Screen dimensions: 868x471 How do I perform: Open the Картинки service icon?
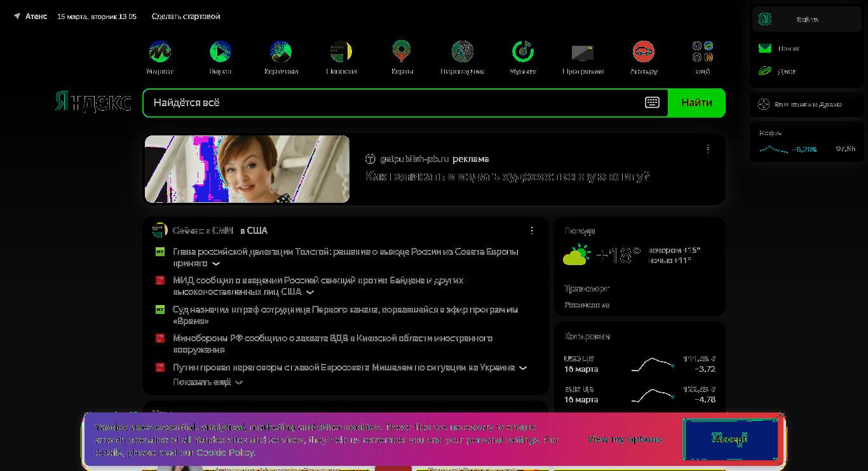pyautogui.click(x=281, y=51)
